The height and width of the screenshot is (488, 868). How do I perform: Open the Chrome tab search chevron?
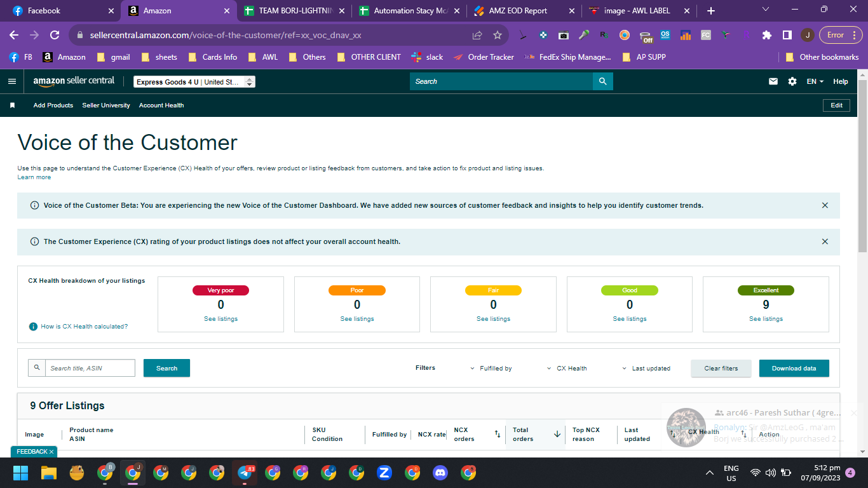[766, 10]
